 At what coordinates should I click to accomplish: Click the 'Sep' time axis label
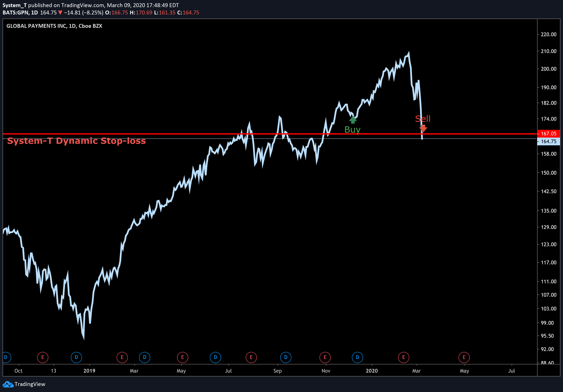(278, 371)
